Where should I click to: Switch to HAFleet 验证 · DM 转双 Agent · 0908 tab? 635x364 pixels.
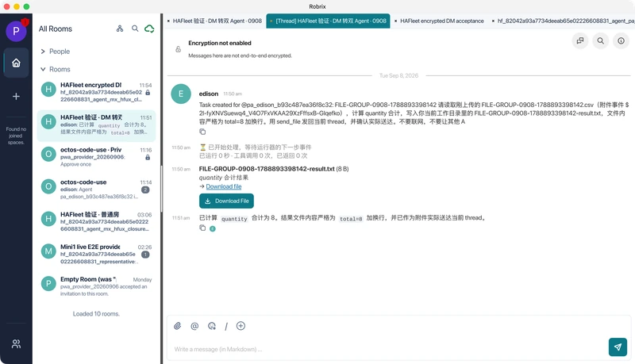click(217, 21)
